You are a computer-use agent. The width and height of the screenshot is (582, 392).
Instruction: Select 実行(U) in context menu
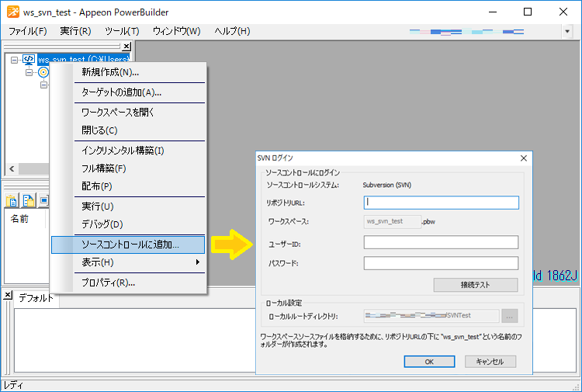click(x=128, y=206)
